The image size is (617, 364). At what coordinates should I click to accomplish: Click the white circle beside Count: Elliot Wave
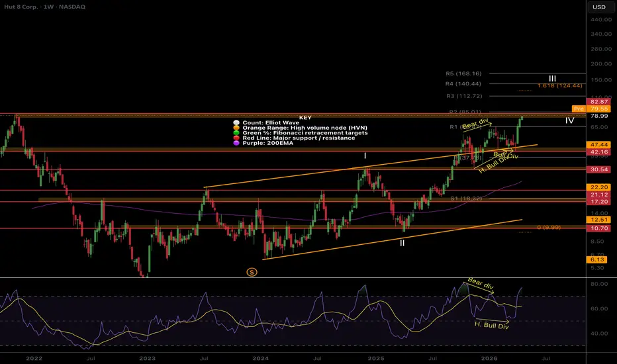pos(236,123)
